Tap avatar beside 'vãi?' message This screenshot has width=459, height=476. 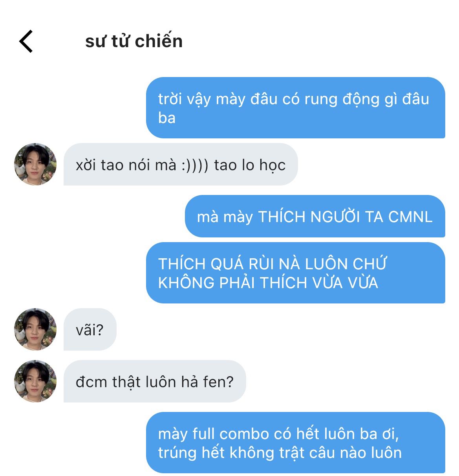click(x=35, y=329)
